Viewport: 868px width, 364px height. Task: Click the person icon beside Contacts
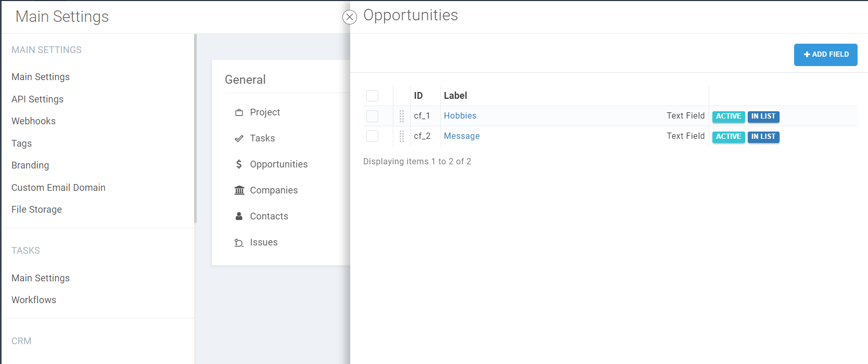pos(239,216)
